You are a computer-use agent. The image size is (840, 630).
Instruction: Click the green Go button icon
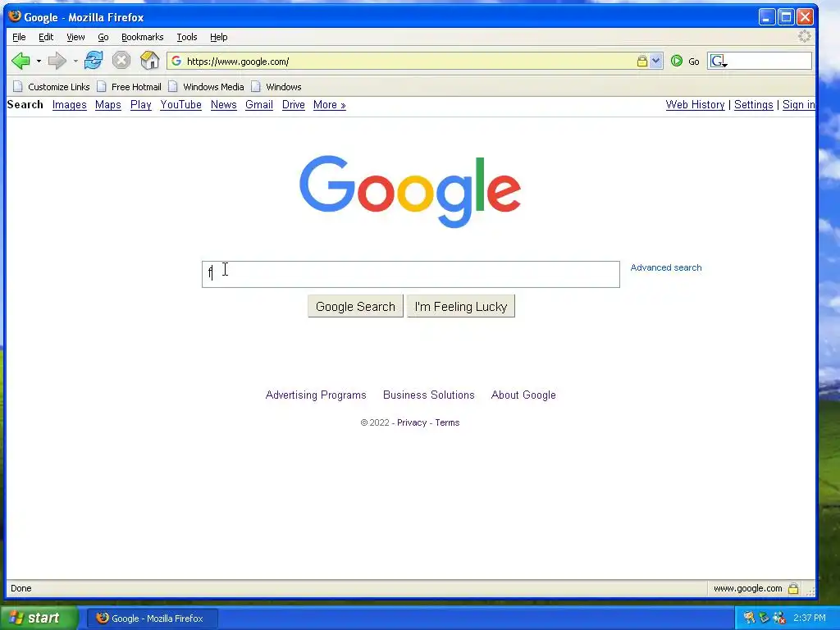(x=677, y=61)
